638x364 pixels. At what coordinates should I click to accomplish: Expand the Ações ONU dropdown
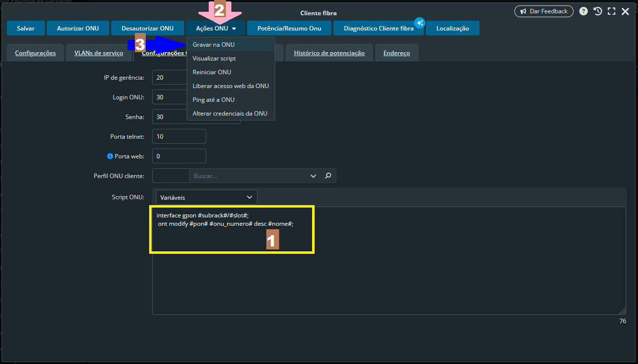tap(216, 29)
